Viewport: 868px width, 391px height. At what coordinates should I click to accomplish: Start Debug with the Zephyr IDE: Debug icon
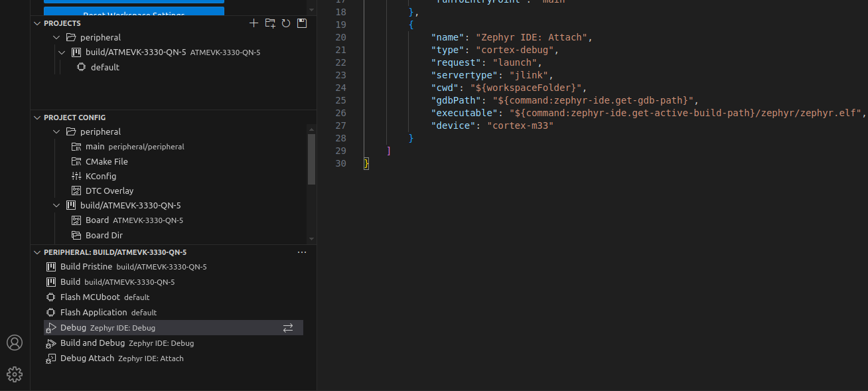coord(50,327)
